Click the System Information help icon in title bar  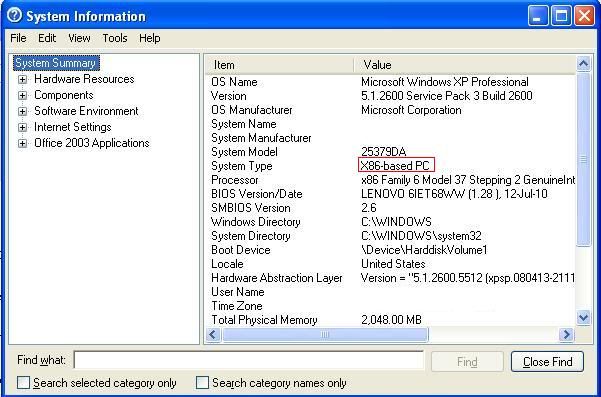[15, 15]
